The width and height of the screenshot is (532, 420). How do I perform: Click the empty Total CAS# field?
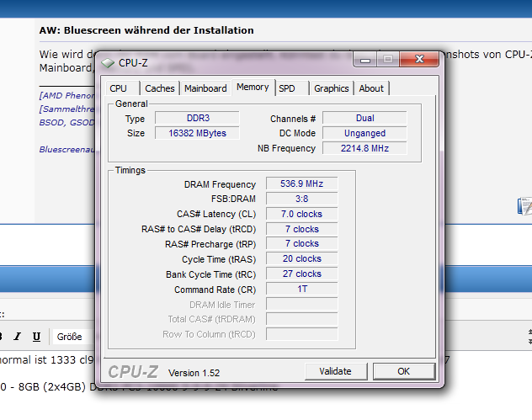coord(302,319)
